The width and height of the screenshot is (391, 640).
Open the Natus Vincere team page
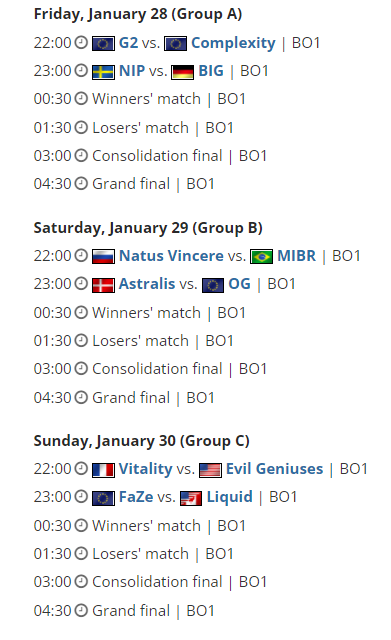pyautogui.click(x=171, y=256)
